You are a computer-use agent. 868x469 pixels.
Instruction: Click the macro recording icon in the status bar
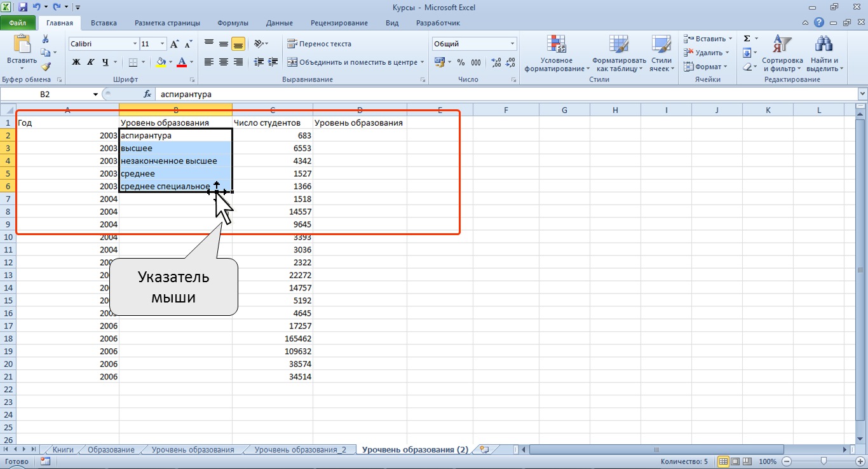coord(45,461)
